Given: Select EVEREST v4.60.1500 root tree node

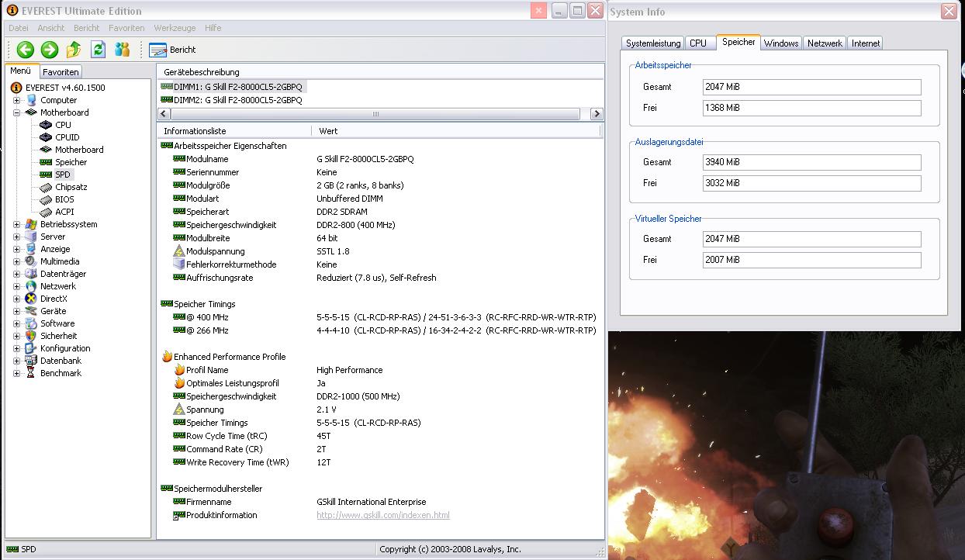Looking at the screenshot, I should click(65, 88).
